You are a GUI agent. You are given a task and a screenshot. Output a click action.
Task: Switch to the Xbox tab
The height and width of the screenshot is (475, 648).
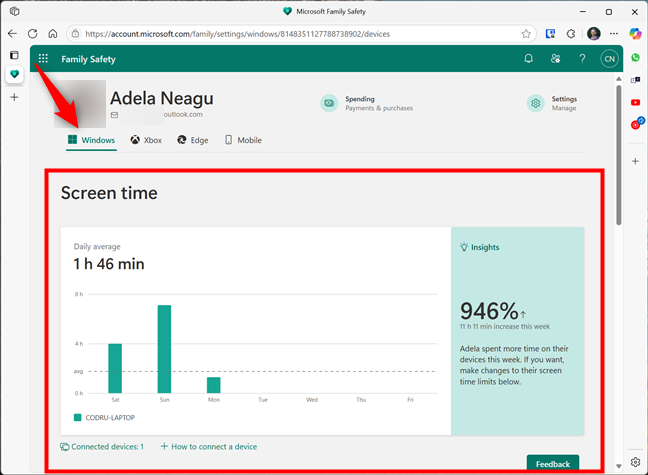146,140
